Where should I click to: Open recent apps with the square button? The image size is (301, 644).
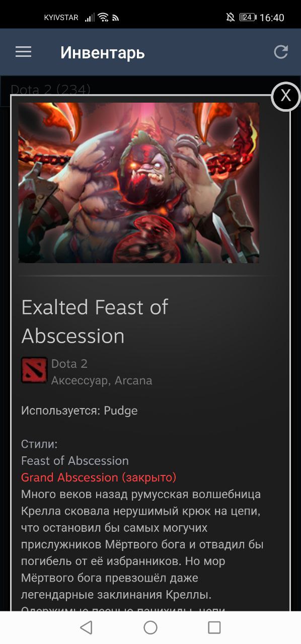coord(214,627)
